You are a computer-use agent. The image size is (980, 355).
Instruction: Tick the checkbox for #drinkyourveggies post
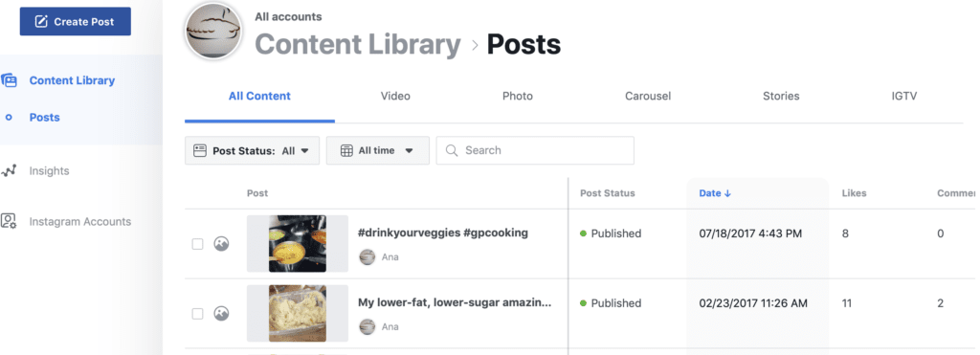[x=197, y=244]
